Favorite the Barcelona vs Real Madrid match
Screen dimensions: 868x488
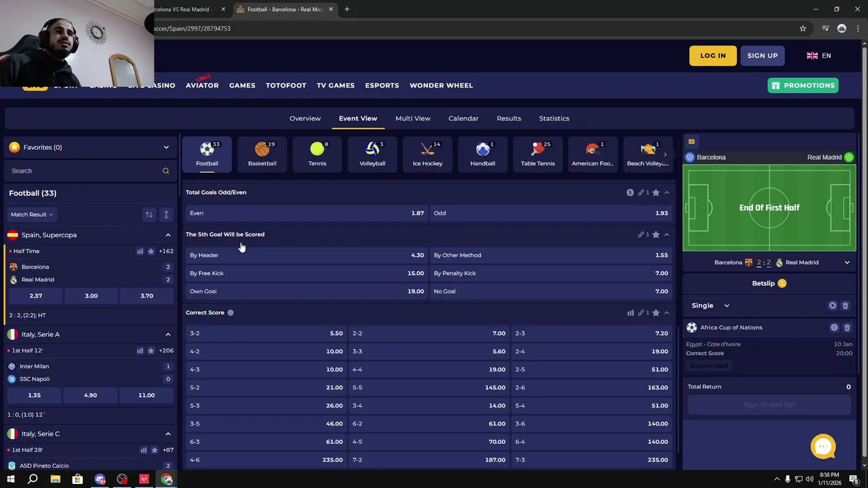(151, 251)
